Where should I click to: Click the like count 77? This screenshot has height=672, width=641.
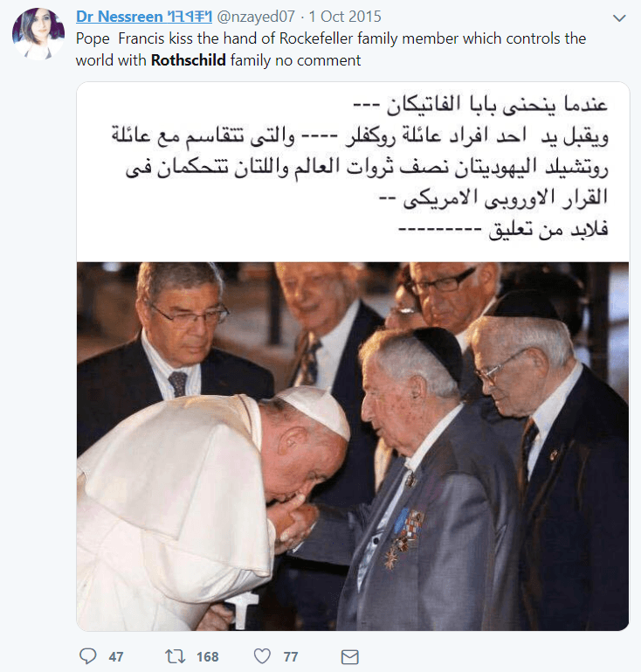(x=291, y=656)
